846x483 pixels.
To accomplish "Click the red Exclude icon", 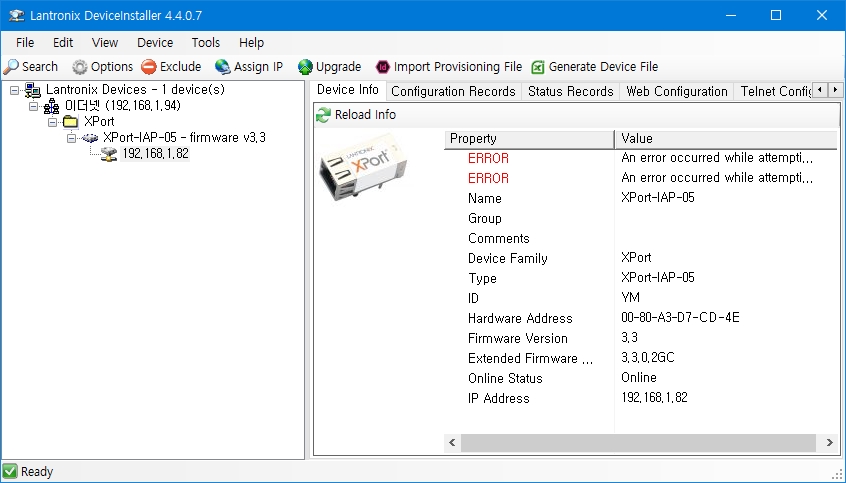I will pos(149,67).
